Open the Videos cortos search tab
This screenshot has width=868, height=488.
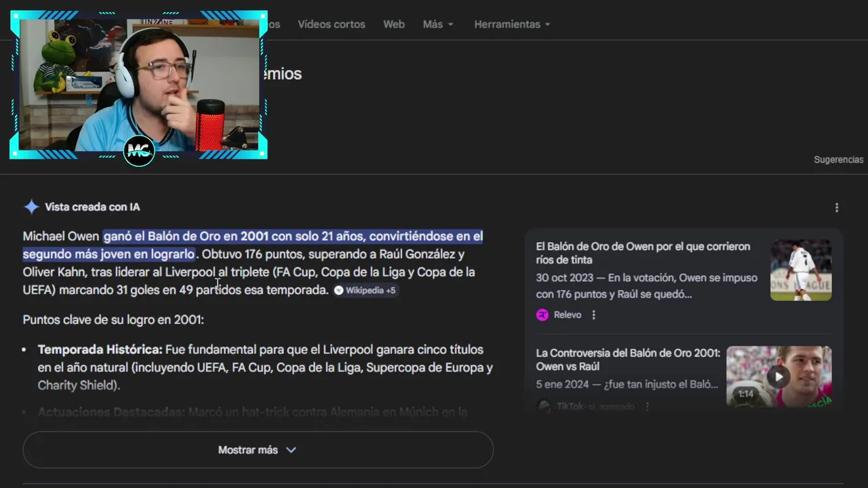[x=331, y=24]
